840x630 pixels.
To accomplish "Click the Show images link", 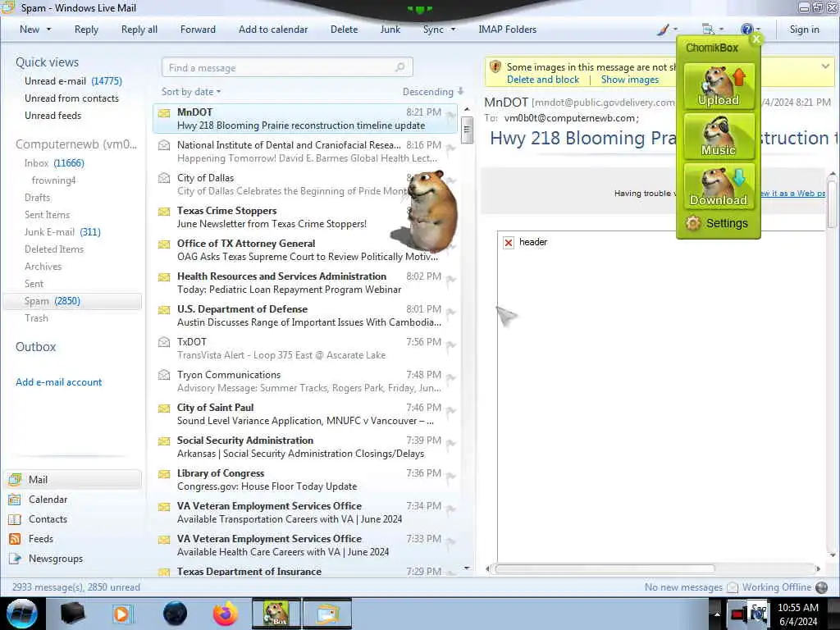I will (629, 80).
